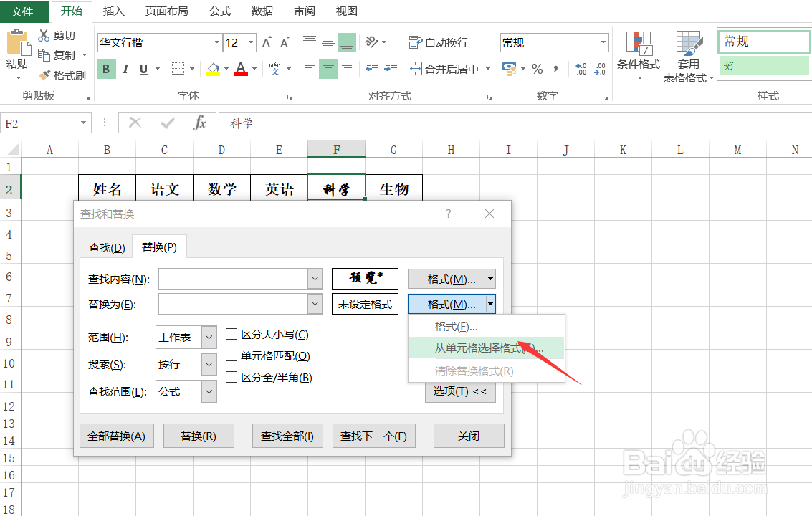Apply italic formatting

pos(125,68)
